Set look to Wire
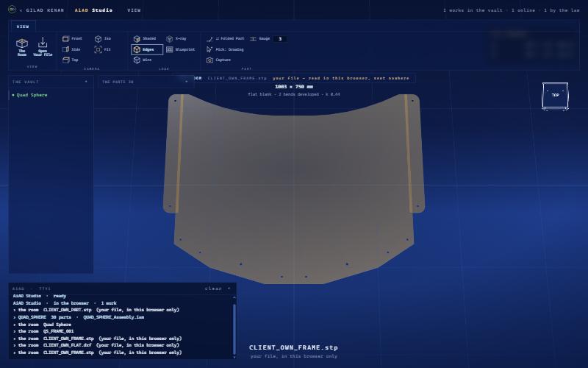Image resolution: width=588 pixels, height=368 pixels. coord(143,60)
